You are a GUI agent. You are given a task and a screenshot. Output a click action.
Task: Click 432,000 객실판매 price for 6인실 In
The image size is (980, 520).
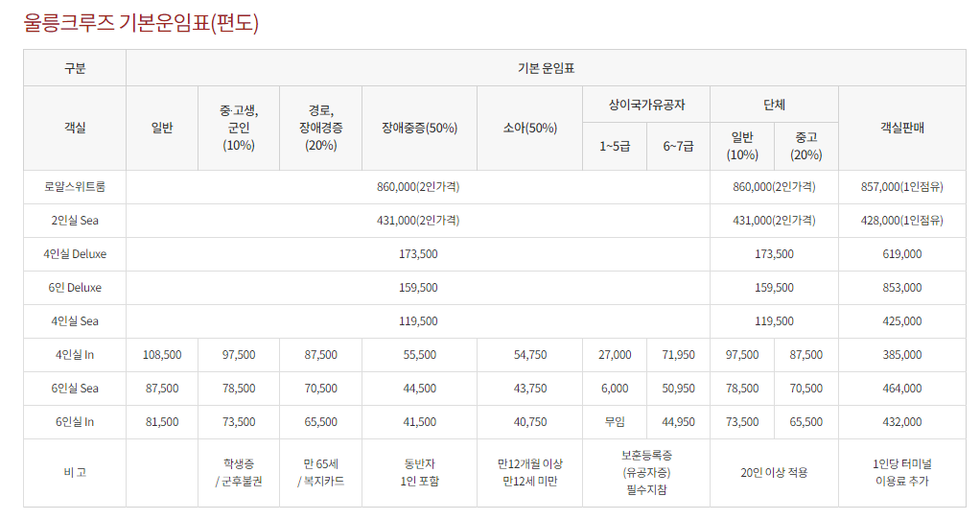tap(902, 422)
